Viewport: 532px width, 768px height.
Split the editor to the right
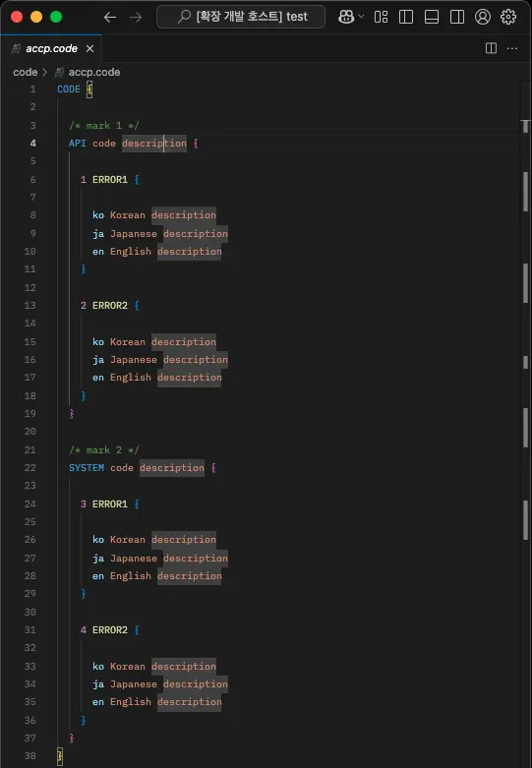coord(491,48)
